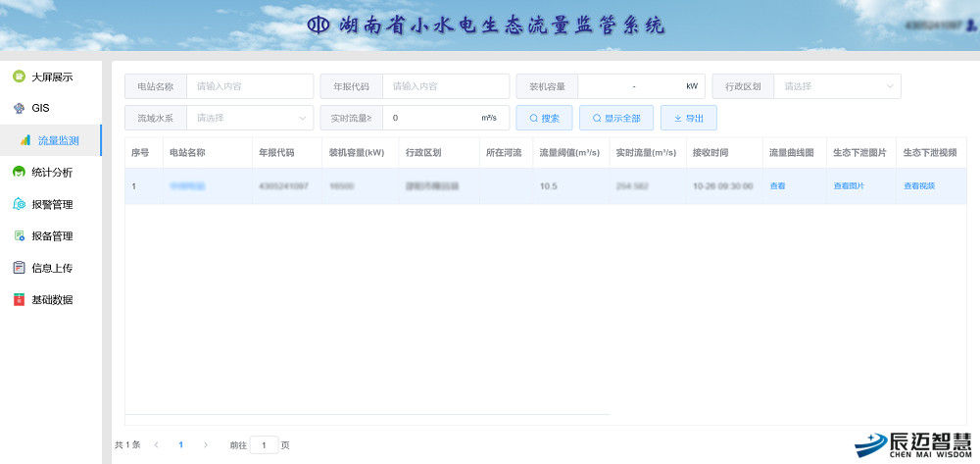Viewport: 980px width, 464px height.
Task: Open the 统计分析 menu item
Action: click(x=51, y=173)
